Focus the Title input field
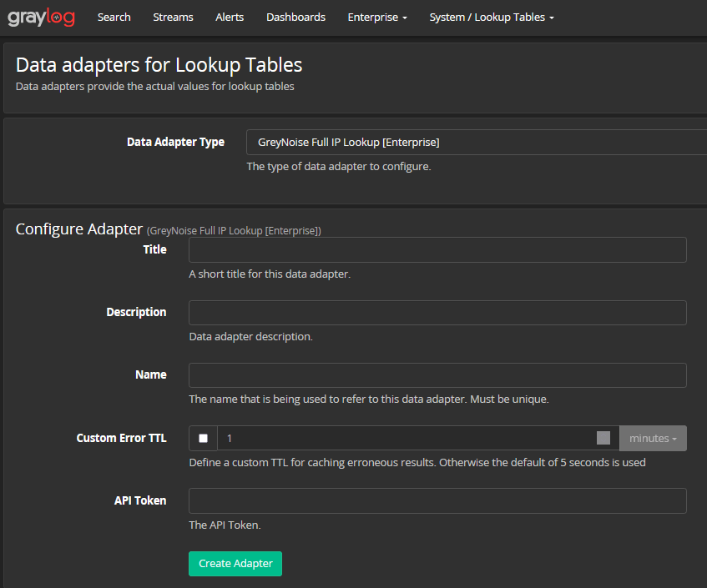 (437, 249)
